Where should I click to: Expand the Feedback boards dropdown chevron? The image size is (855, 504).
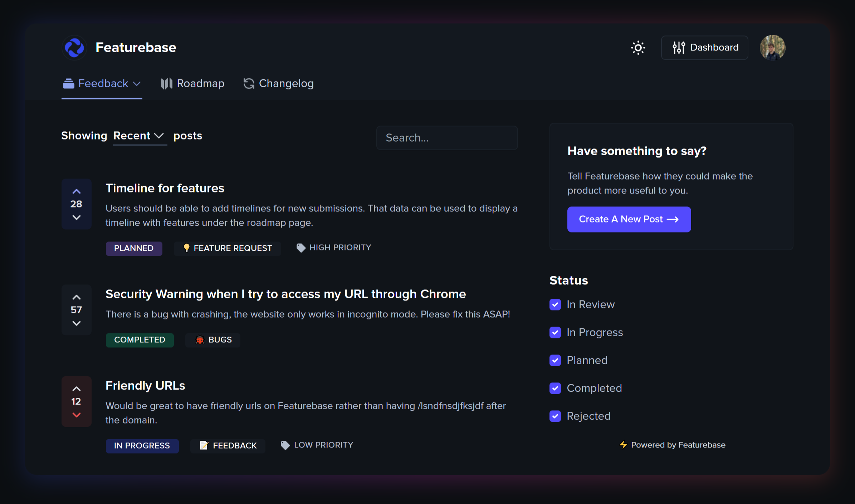(137, 84)
